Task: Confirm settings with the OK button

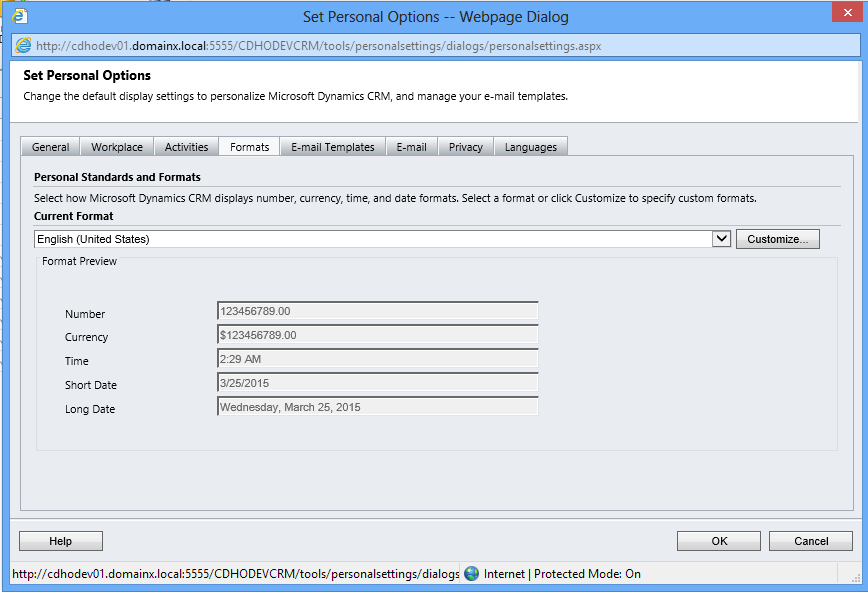Action: (x=719, y=541)
